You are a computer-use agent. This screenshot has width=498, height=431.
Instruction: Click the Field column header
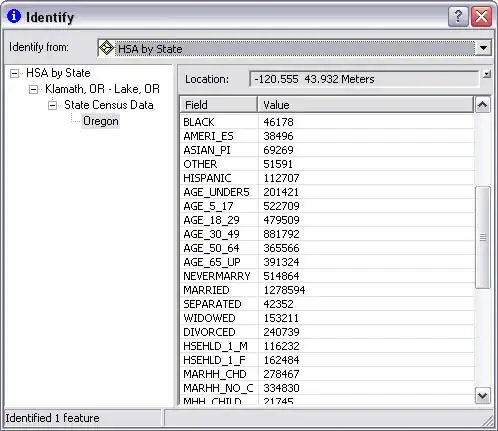click(x=219, y=105)
